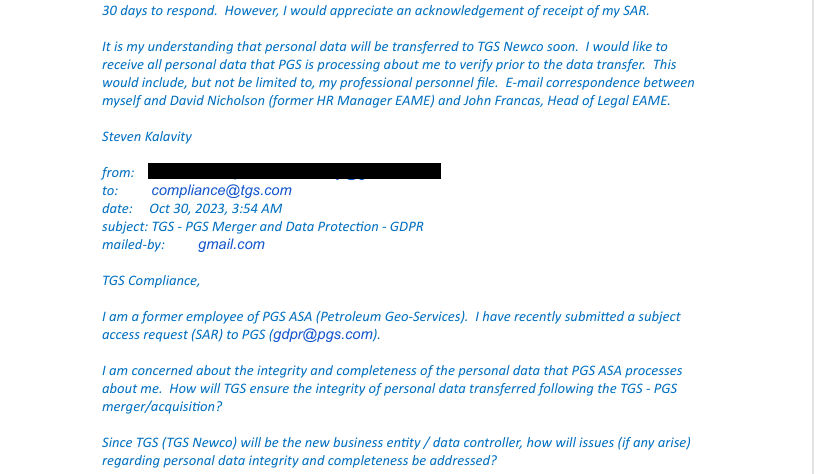Place cursor on 'merger/acquisition?' text
Viewport: 814px width, 474px height.
[x=162, y=407]
